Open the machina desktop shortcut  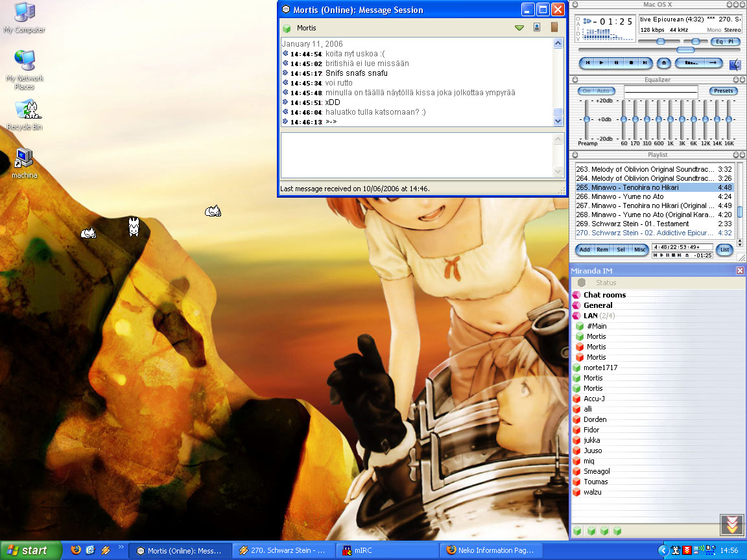[x=24, y=163]
